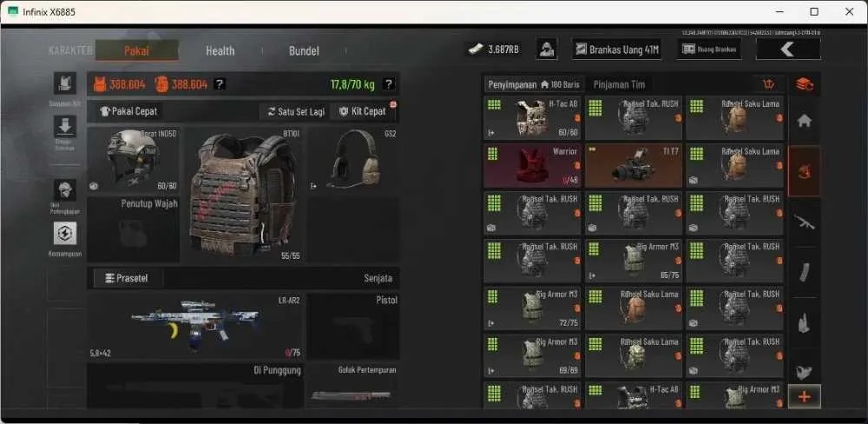Click the orange icon right of Pinjaman Tim
Viewport: 868px width, 424px height.
pyautogui.click(x=768, y=84)
